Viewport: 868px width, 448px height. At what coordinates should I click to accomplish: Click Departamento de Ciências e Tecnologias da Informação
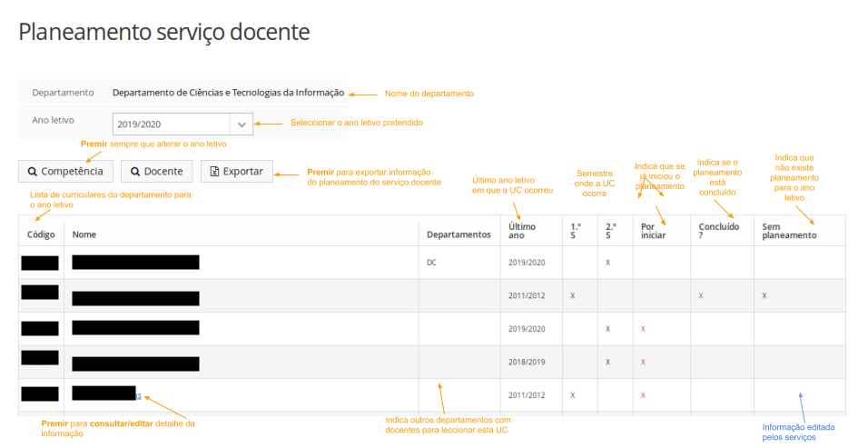[x=228, y=93]
